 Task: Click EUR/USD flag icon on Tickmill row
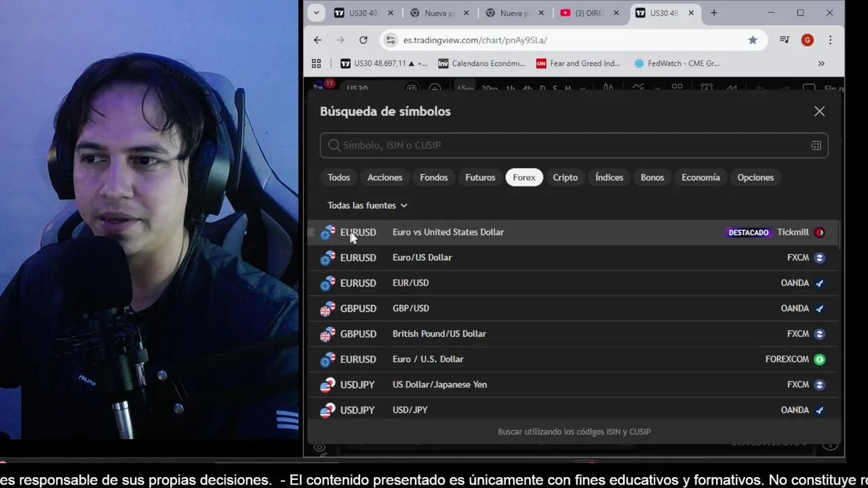[x=328, y=232]
